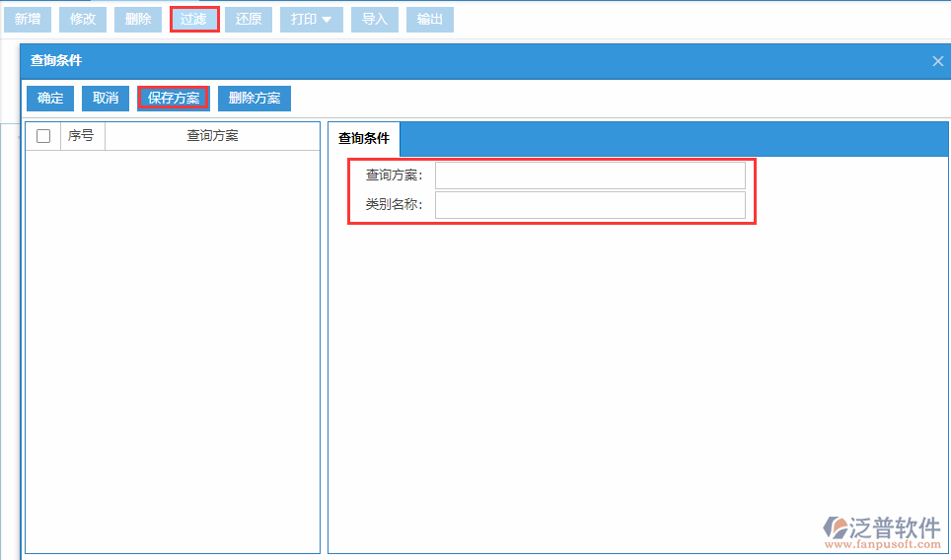Expand the 打印 dropdown button
The image size is (951, 560).
pyautogui.click(x=311, y=20)
